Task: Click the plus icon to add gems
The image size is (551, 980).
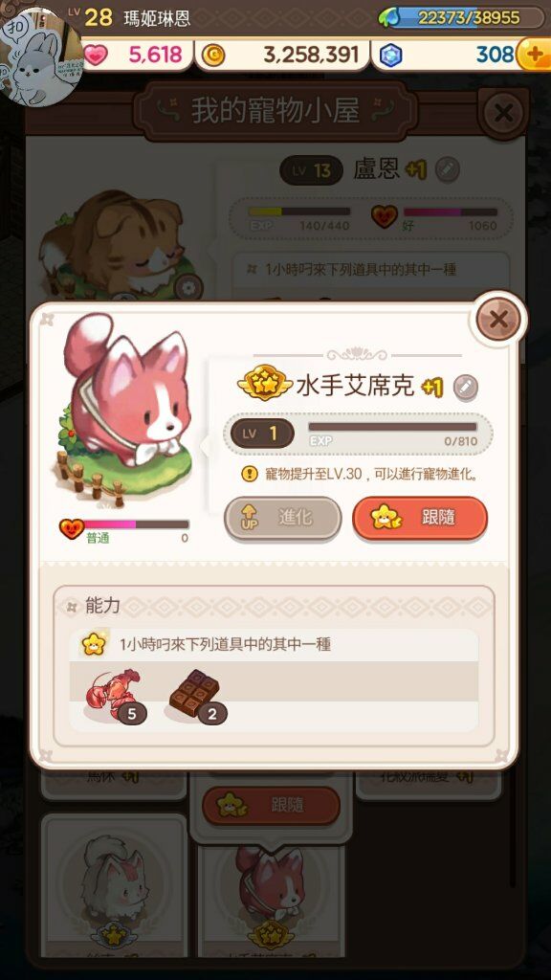Action: point(533,55)
